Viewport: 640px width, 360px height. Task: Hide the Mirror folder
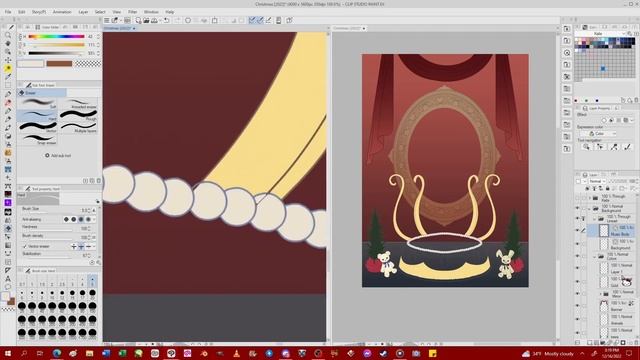pyautogui.click(x=578, y=294)
